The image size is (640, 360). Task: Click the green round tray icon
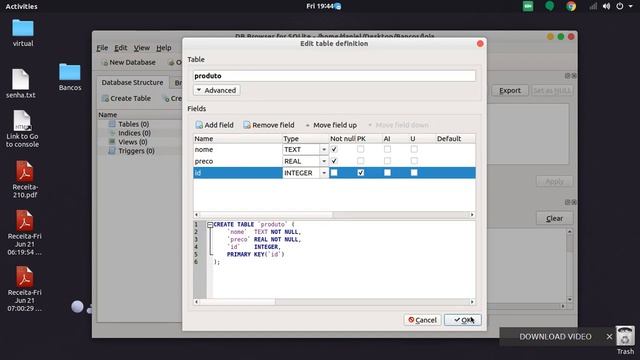point(549,6)
